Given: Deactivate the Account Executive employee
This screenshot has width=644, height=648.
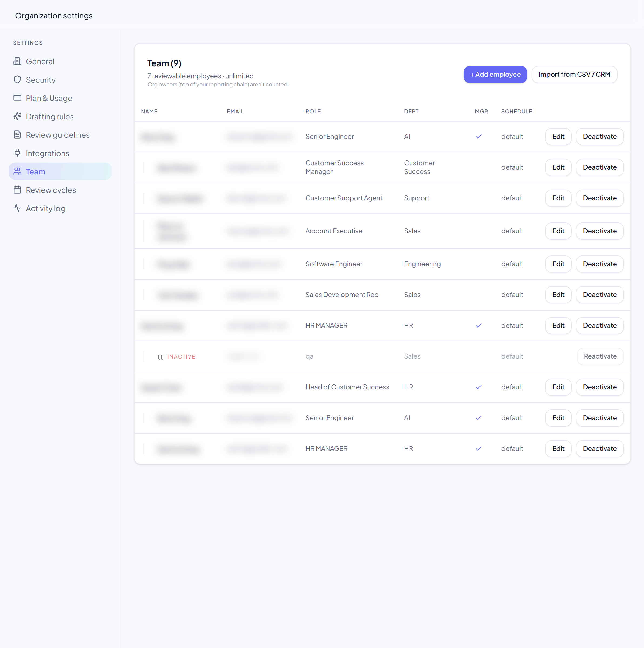Looking at the screenshot, I should 600,231.
